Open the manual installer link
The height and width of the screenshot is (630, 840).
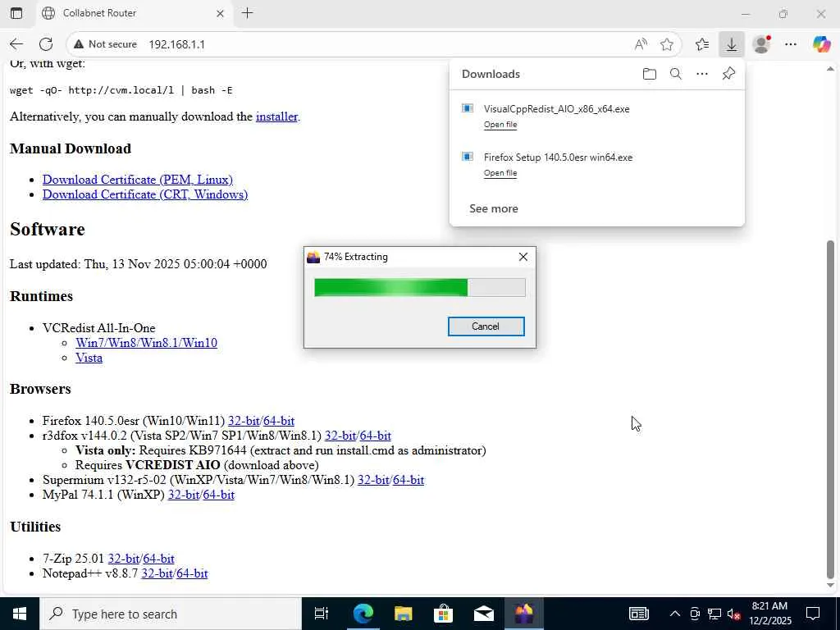pyautogui.click(x=276, y=116)
